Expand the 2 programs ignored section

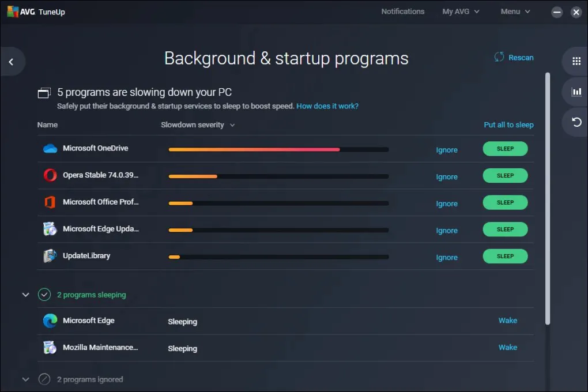(25, 379)
